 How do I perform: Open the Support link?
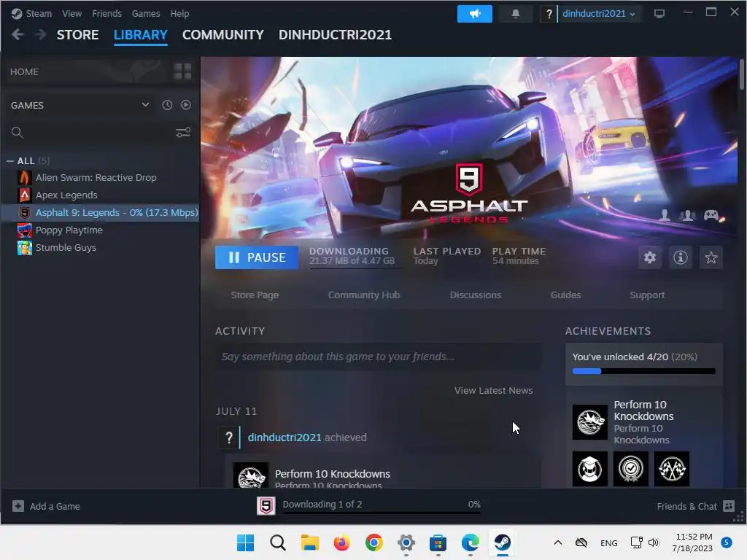point(647,295)
